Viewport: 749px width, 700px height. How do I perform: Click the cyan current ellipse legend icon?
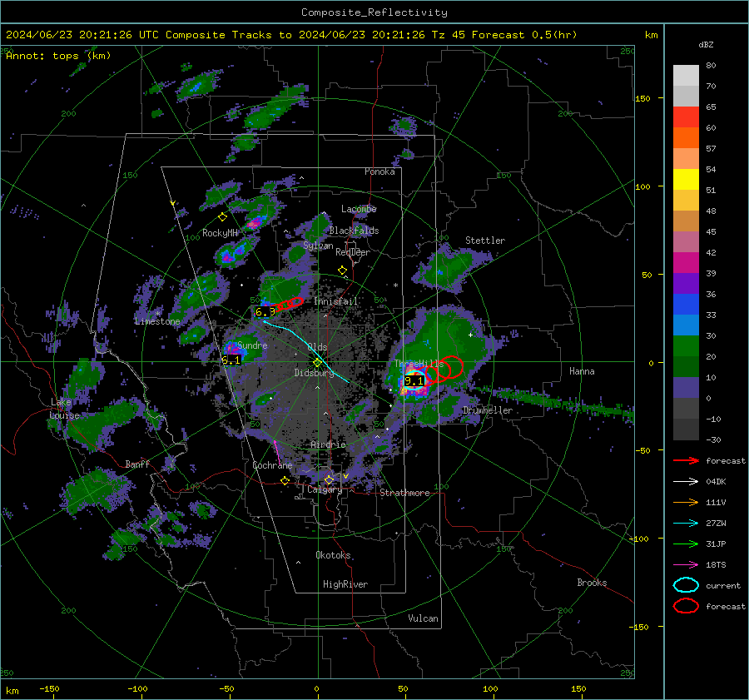coord(686,585)
